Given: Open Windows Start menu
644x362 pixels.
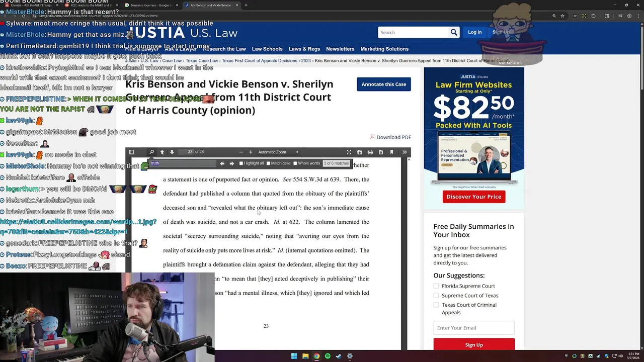Looking at the screenshot, I should coord(294,356).
